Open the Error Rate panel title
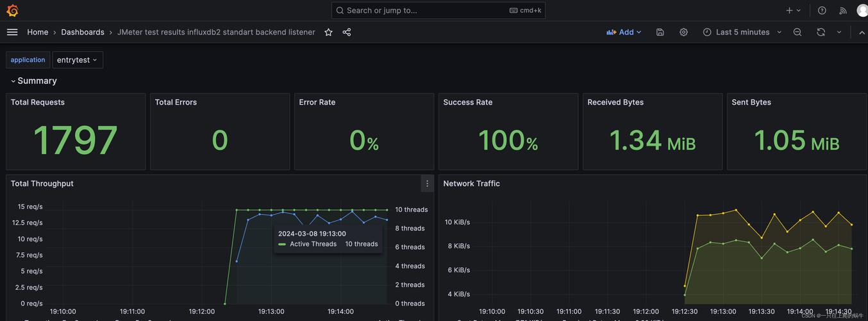Image resolution: width=868 pixels, height=321 pixels. pyautogui.click(x=317, y=102)
